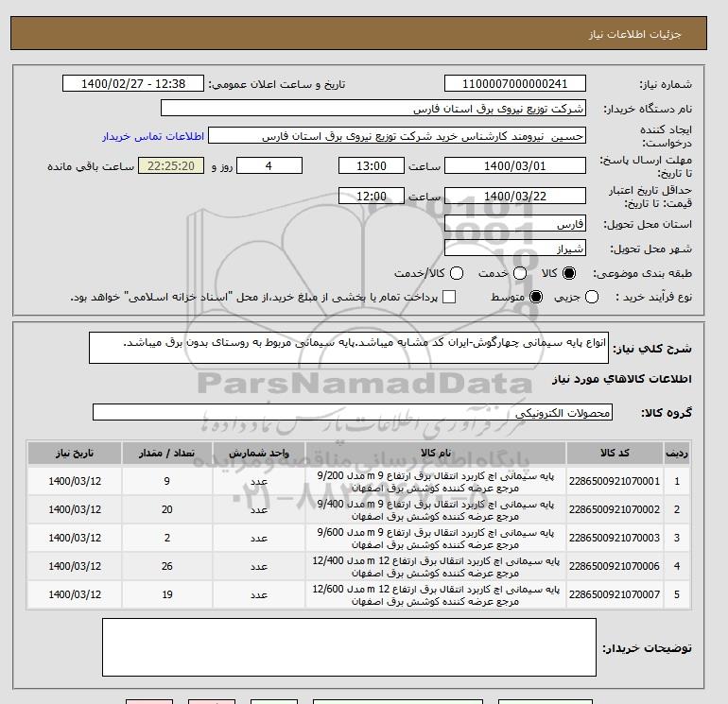Click the ردیف column header
Image resolution: width=728 pixels, height=704 pixels.
tap(676, 453)
